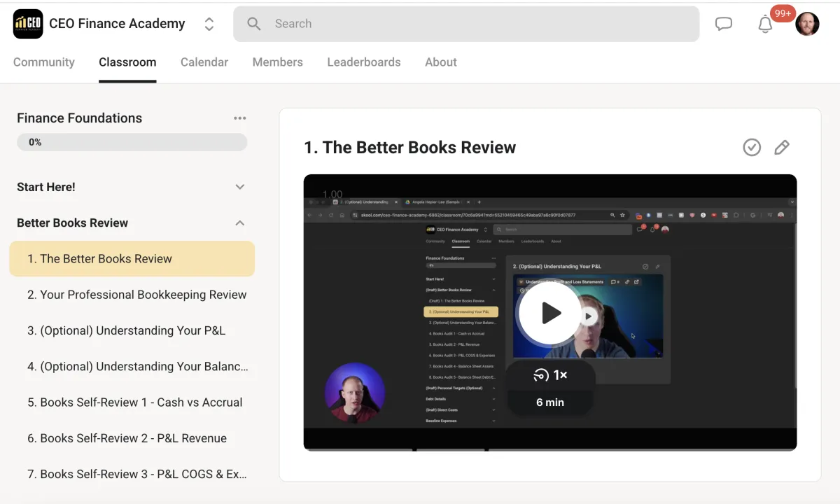Open the About tab
This screenshot has height=504, width=840.
point(441,62)
